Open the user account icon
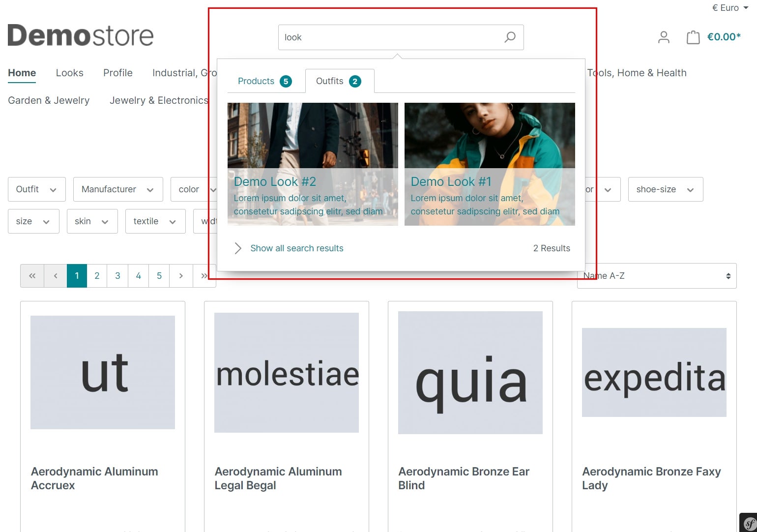Viewport: 757px width, 532px height. [664, 37]
